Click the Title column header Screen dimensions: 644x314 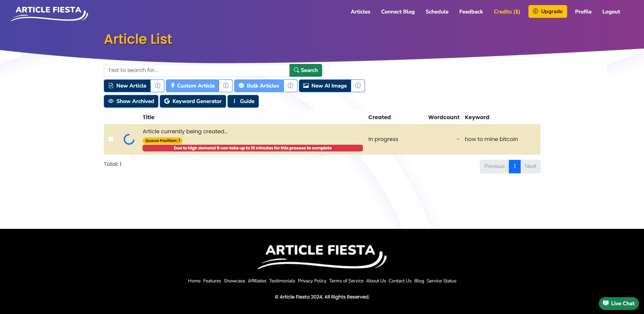(x=148, y=117)
